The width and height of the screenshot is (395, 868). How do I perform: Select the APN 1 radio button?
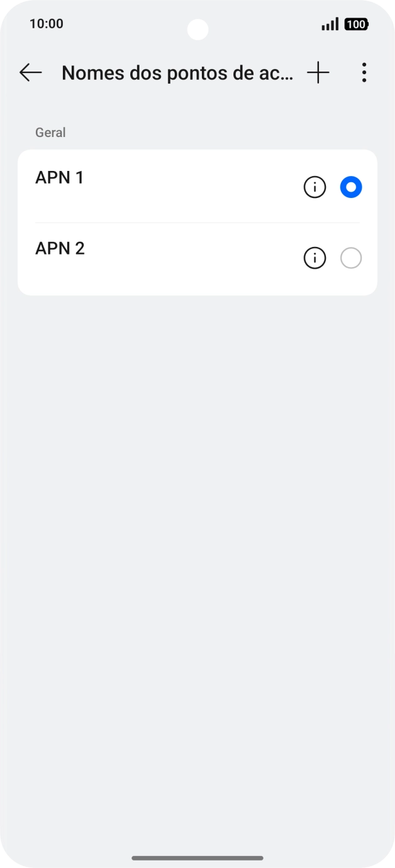tap(351, 187)
